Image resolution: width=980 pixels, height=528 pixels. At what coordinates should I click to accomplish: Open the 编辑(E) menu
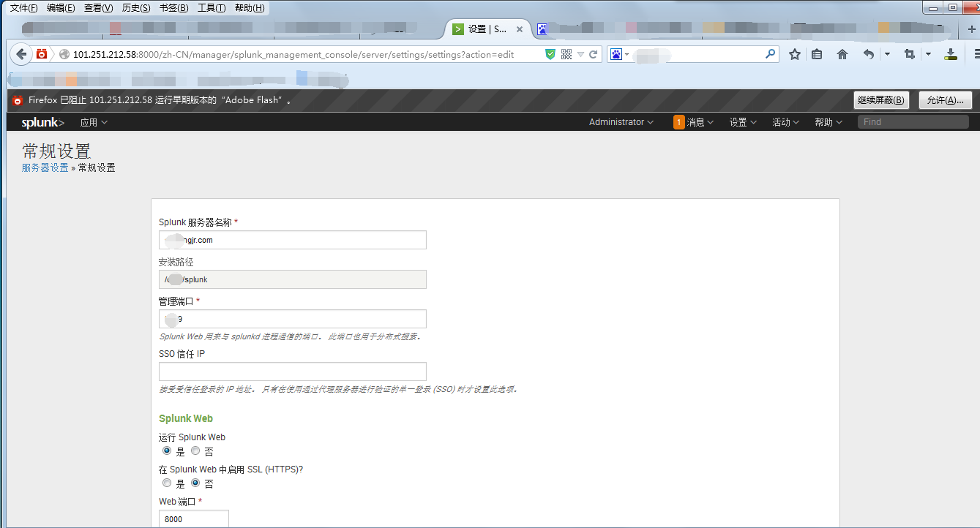[61, 8]
